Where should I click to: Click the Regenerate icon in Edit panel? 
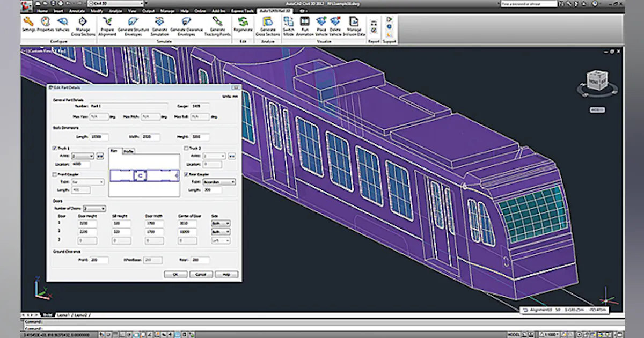(243, 25)
